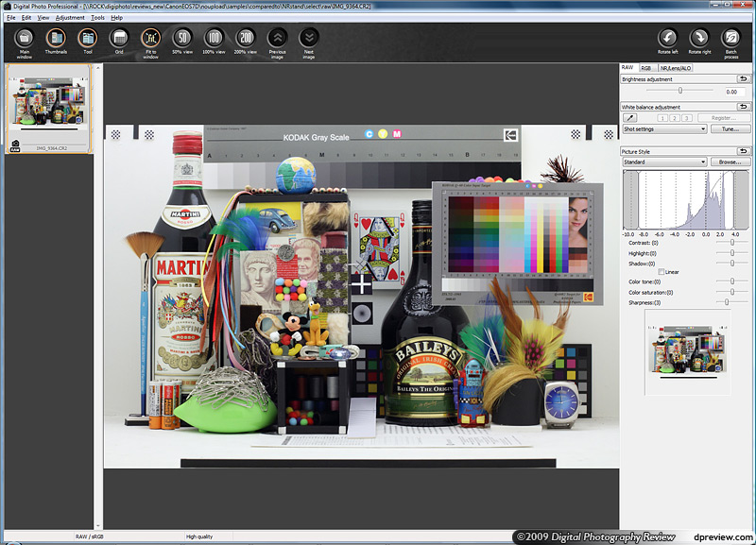Viewport: 756px width, 545px height.
Task: Open the Main window toolbar button
Action: 25,43
